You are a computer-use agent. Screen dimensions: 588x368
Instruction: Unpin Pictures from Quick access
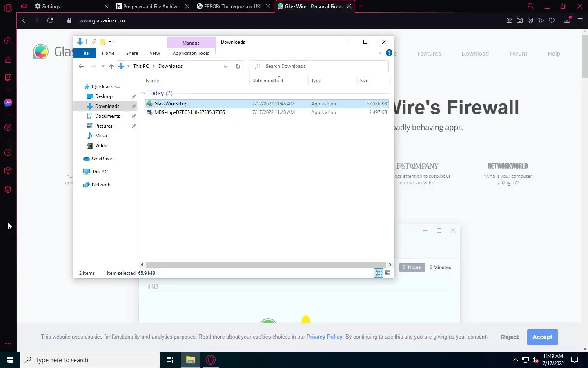[x=134, y=126]
